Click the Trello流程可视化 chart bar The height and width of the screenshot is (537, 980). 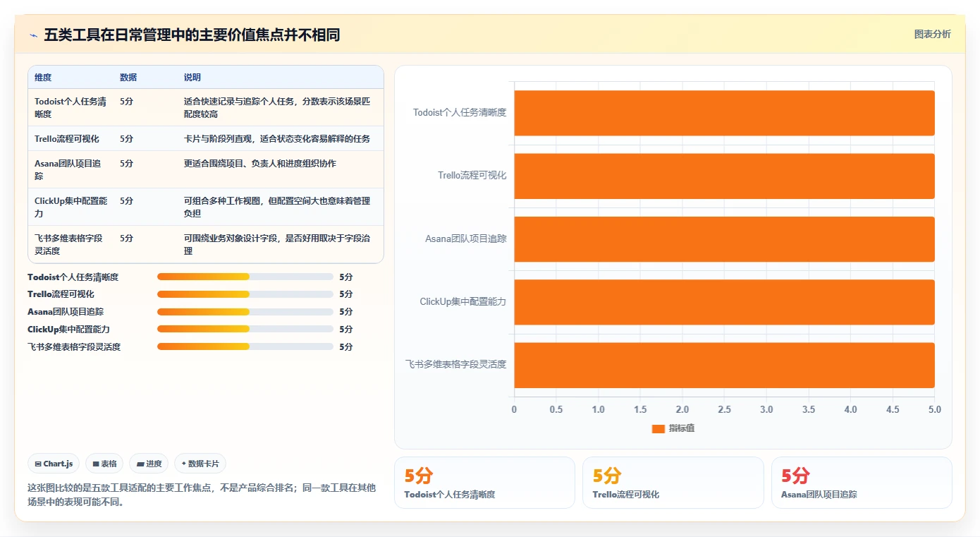[x=724, y=176]
